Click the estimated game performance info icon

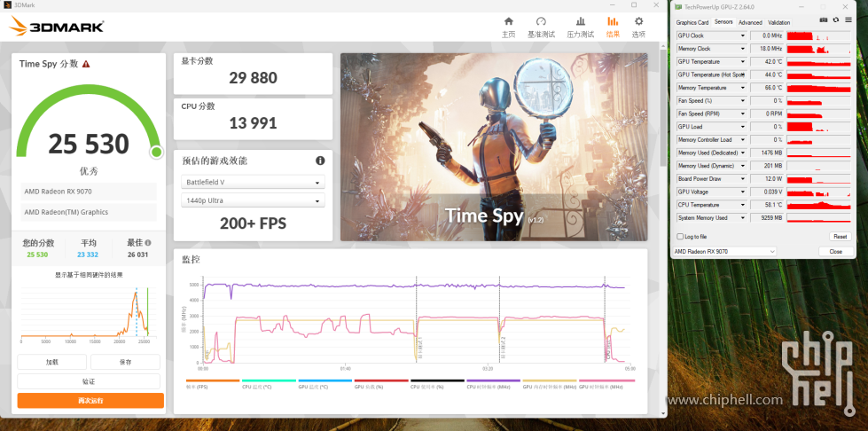320,161
